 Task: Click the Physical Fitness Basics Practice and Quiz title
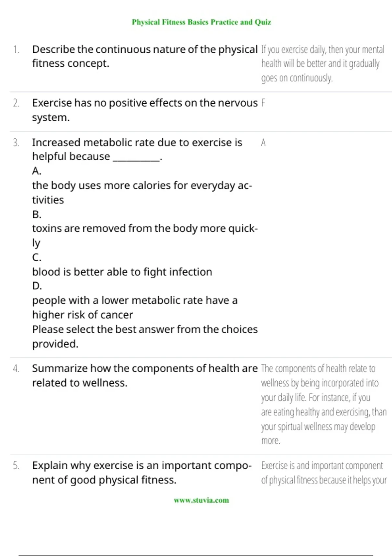coord(201,22)
